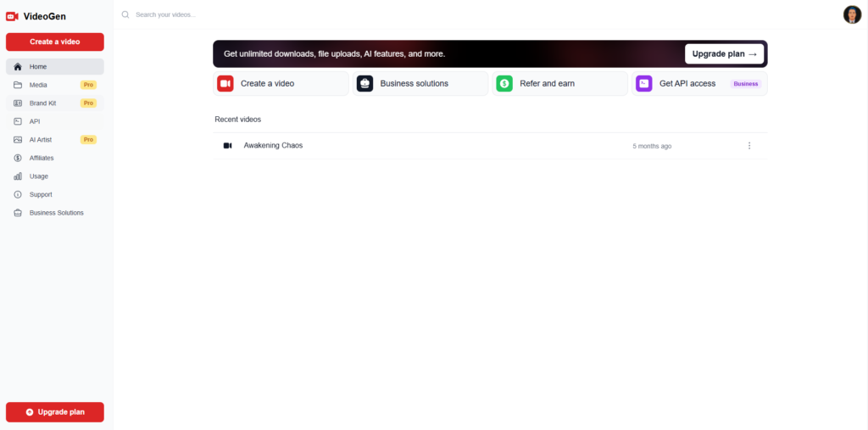Click the Business Solutions briefcase icon in sidebar
The image size is (868, 430).
pyautogui.click(x=18, y=213)
